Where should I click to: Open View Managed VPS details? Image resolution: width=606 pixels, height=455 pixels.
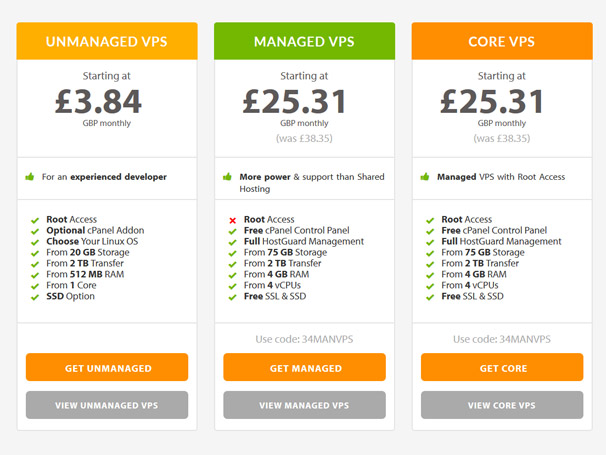point(305,405)
